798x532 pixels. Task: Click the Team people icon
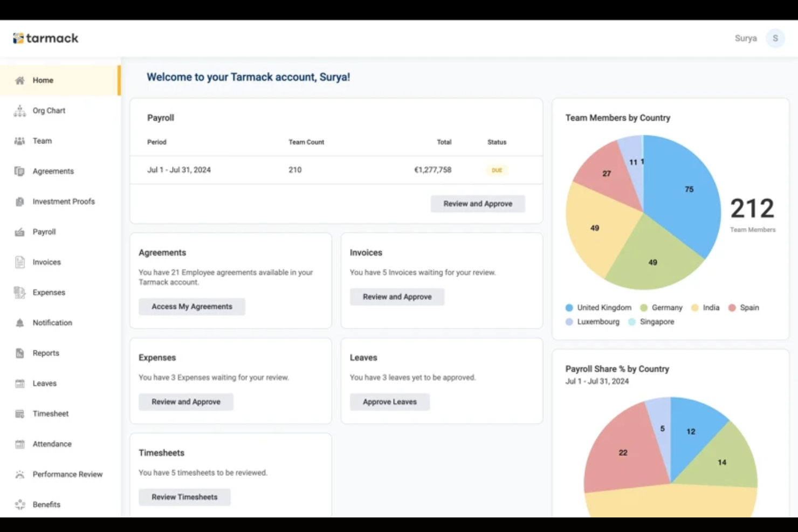pyautogui.click(x=20, y=141)
